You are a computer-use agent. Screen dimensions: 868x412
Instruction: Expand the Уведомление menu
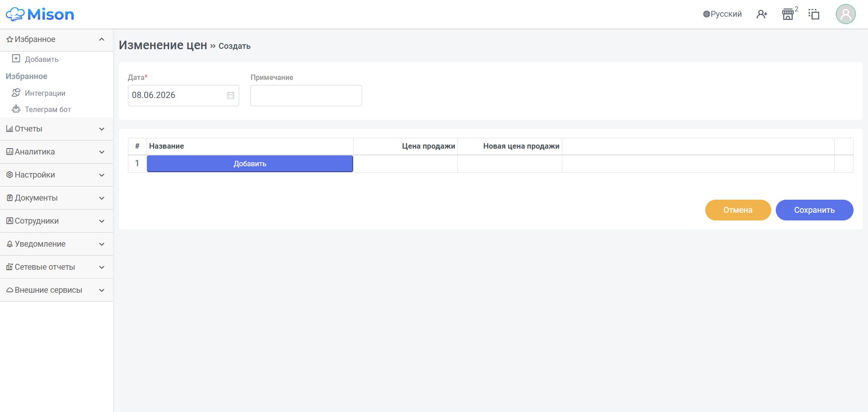point(57,244)
